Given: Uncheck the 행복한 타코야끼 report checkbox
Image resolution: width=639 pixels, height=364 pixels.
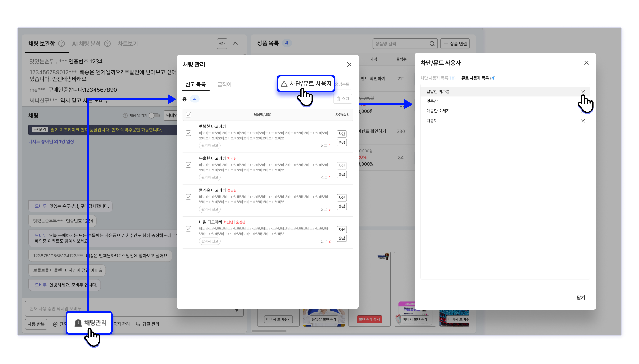Looking at the screenshot, I should coord(188,133).
